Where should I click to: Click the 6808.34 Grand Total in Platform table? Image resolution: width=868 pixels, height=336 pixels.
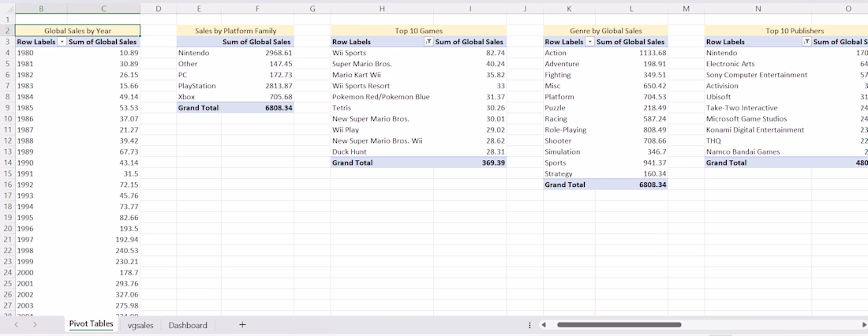[x=257, y=108]
